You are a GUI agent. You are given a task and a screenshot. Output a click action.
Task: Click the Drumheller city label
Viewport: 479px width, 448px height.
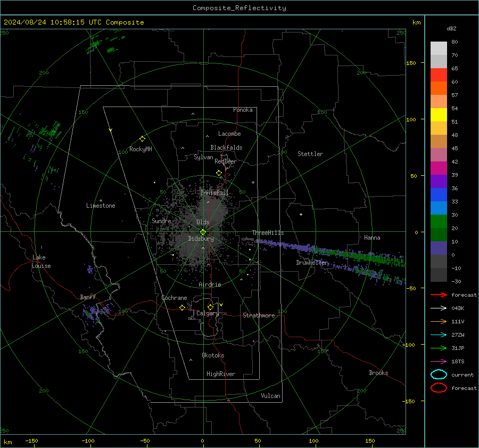[x=312, y=263]
